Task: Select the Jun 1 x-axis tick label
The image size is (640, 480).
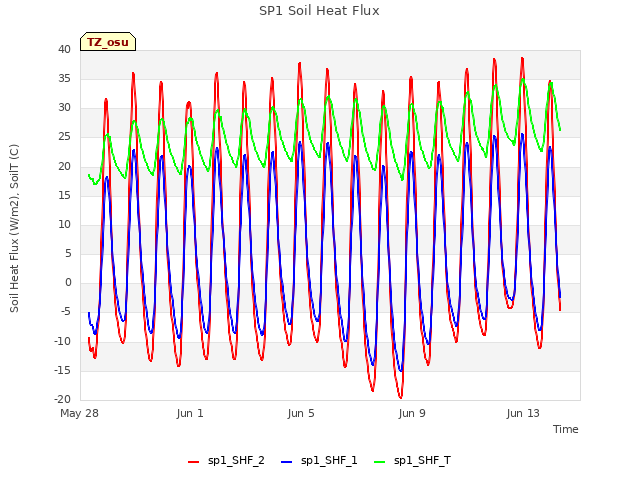Action: point(190,413)
